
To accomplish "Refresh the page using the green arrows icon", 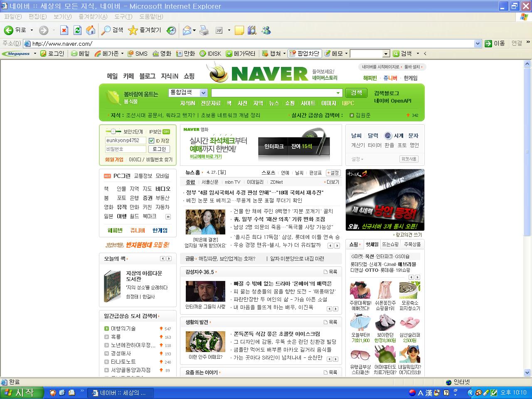I will click(x=77, y=30).
